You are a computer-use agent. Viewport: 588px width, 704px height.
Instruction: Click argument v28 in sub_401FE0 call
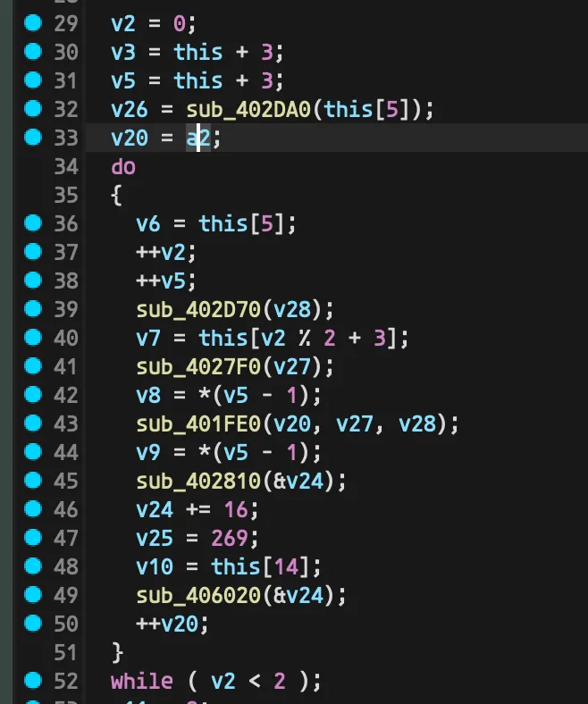[417, 423]
